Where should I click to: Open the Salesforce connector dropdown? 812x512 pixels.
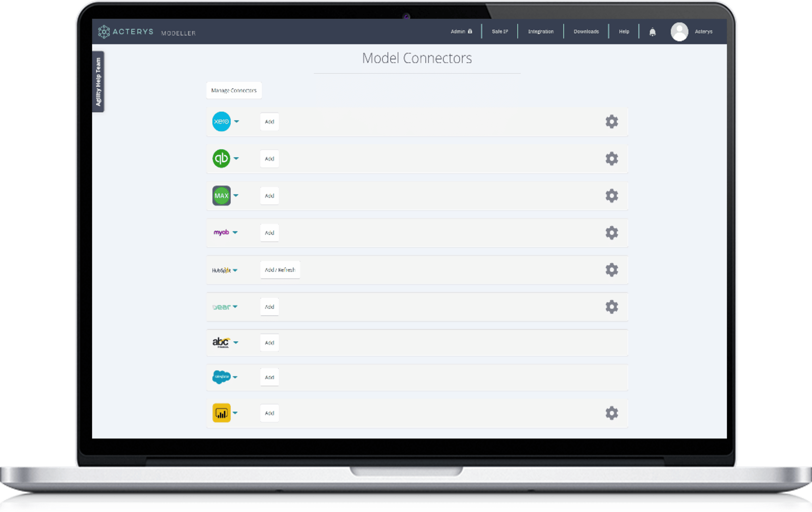236,377
